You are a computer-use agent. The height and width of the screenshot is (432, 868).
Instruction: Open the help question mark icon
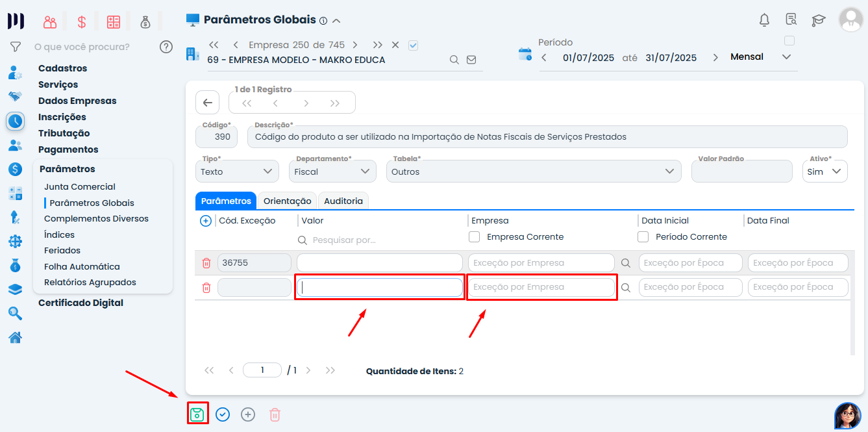coord(166,47)
